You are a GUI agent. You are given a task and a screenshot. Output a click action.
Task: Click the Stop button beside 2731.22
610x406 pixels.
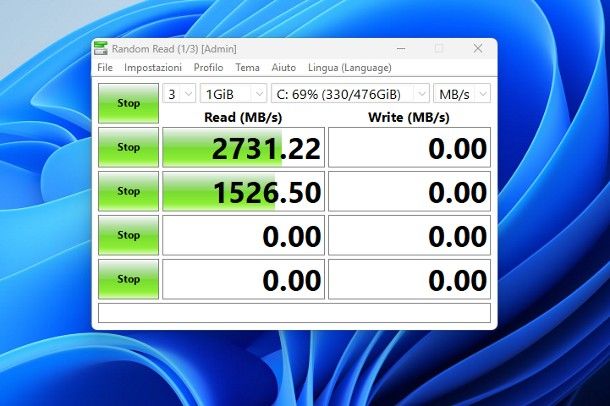pos(128,147)
